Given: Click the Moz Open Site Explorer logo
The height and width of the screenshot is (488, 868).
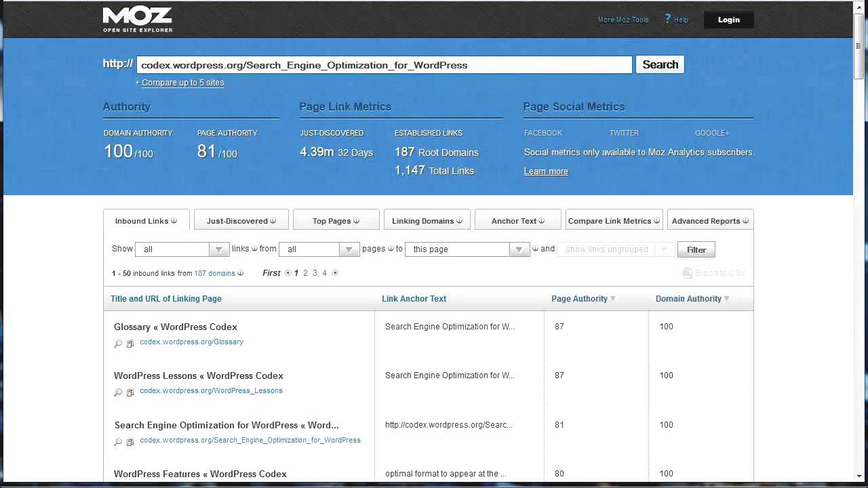Looking at the screenshot, I should point(138,19).
